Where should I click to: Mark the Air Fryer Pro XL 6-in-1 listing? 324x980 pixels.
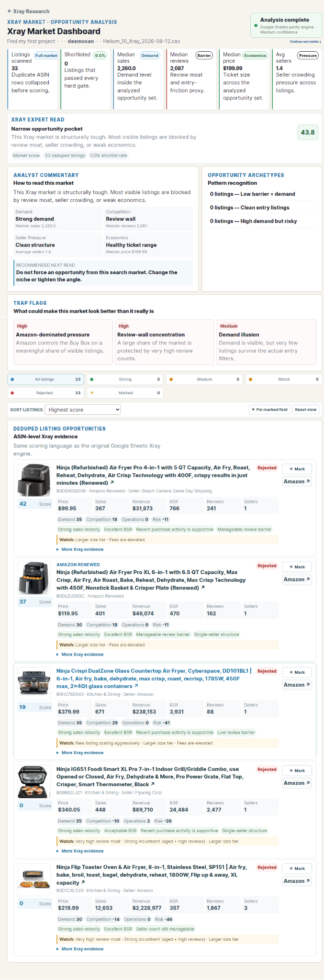(x=297, y=567)
